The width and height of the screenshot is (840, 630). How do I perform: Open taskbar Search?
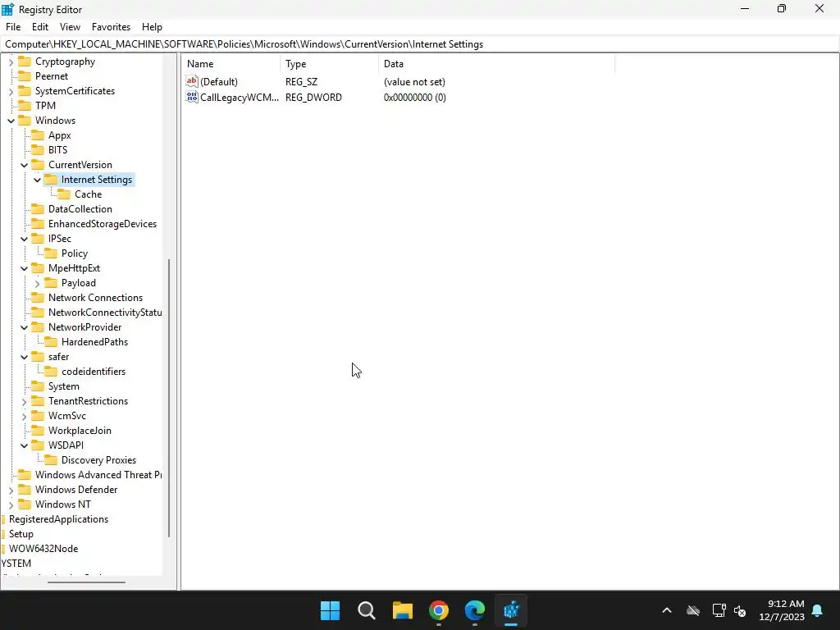click(x=367, y=610)
